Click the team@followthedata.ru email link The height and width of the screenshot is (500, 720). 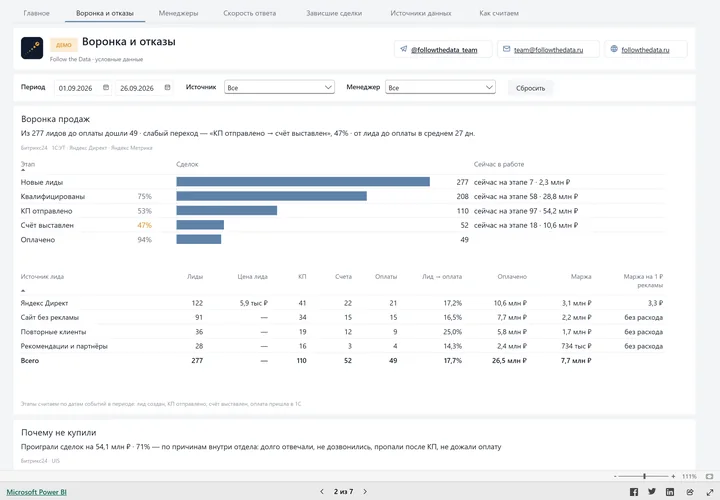tap(548, 50)
